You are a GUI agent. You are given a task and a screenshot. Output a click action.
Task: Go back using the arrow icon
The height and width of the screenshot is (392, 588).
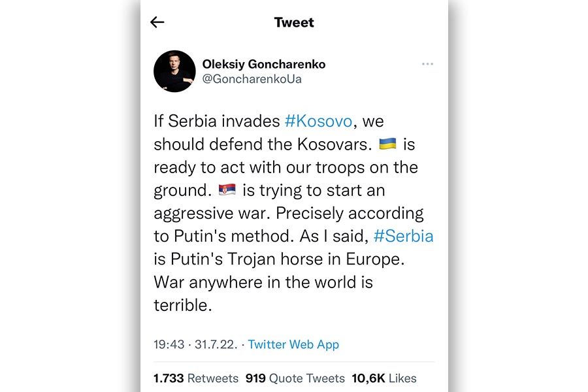[x=157, y=22]
